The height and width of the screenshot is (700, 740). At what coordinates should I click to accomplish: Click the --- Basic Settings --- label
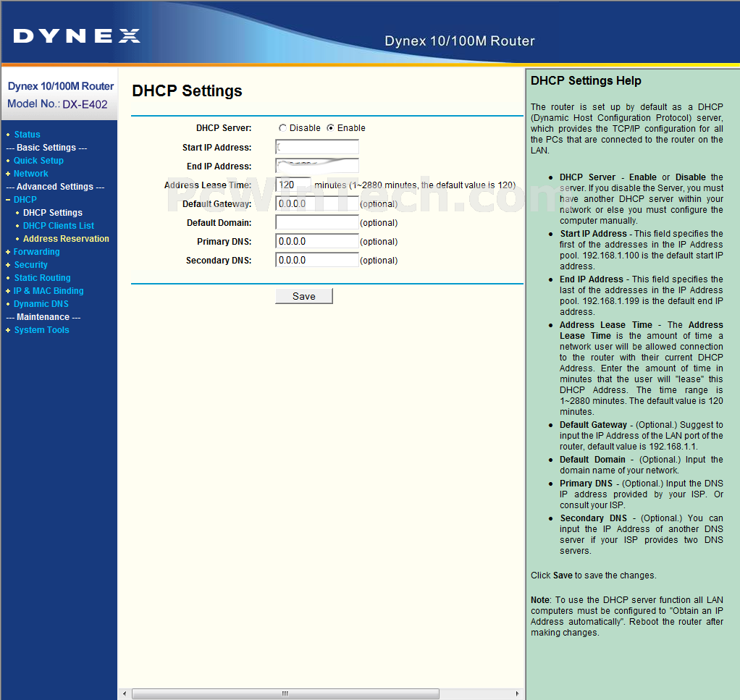pos(46,148)
